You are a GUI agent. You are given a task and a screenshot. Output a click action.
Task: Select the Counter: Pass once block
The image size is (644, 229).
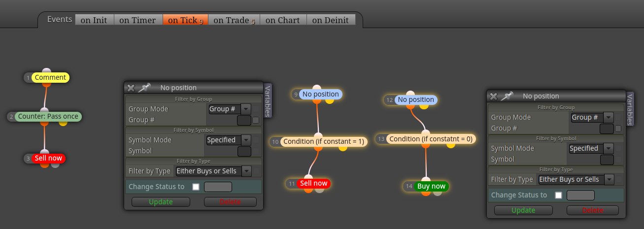[x=48, y=117]
